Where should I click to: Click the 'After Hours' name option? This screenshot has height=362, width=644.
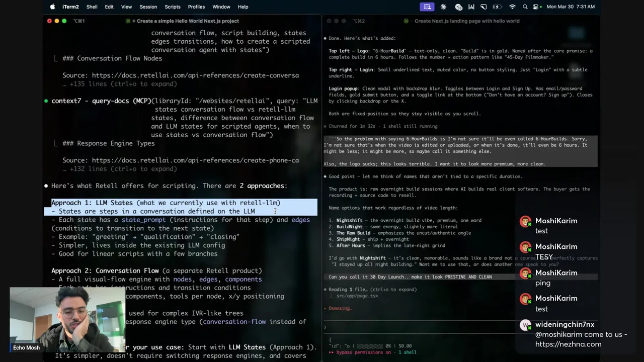pos(352,245)
